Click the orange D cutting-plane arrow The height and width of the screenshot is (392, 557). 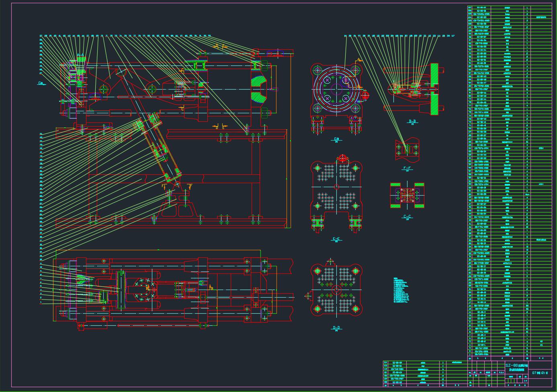point(217,127)
